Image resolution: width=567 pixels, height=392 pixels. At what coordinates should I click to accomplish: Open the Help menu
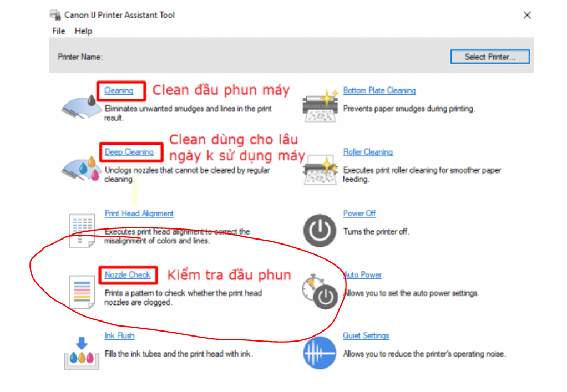tap(84, 31)
